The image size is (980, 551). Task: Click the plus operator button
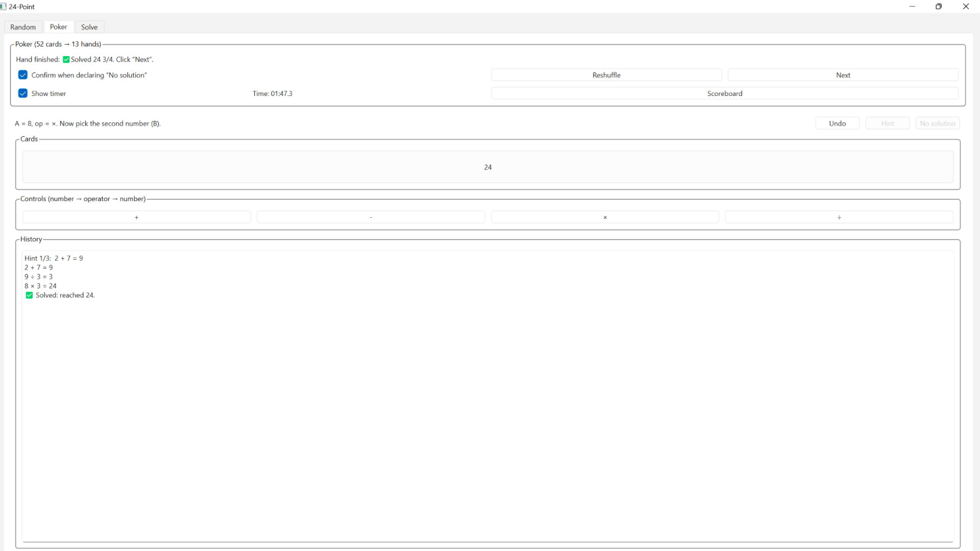coord(136,217)
